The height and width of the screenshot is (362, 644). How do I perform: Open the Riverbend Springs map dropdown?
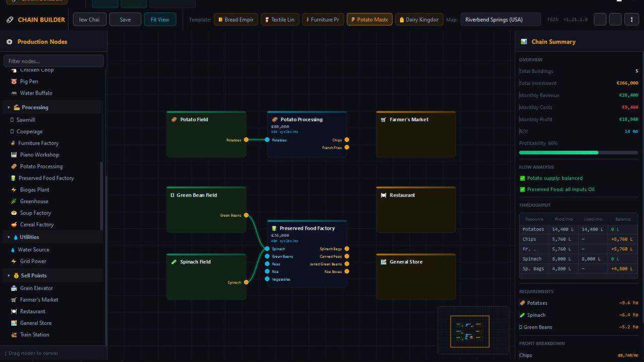point(501,20)
